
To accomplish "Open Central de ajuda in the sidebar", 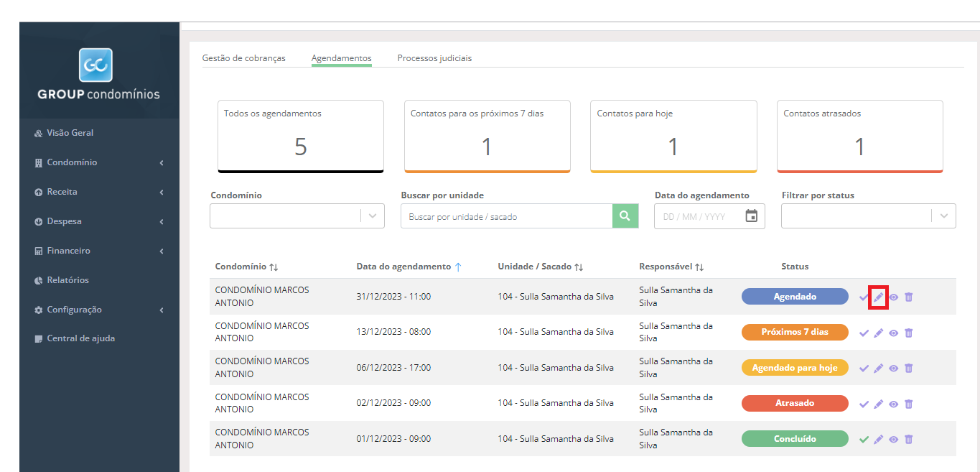I will 80,338.
